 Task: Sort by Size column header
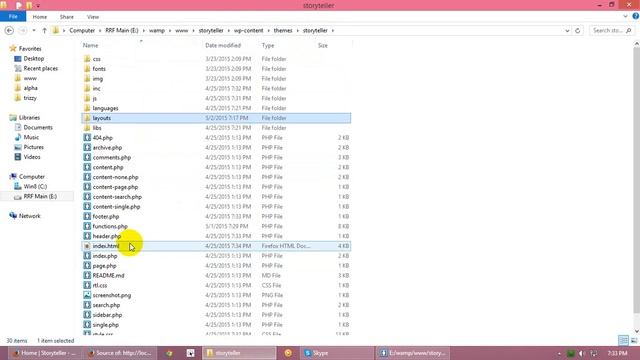click(x=322, y=45)
